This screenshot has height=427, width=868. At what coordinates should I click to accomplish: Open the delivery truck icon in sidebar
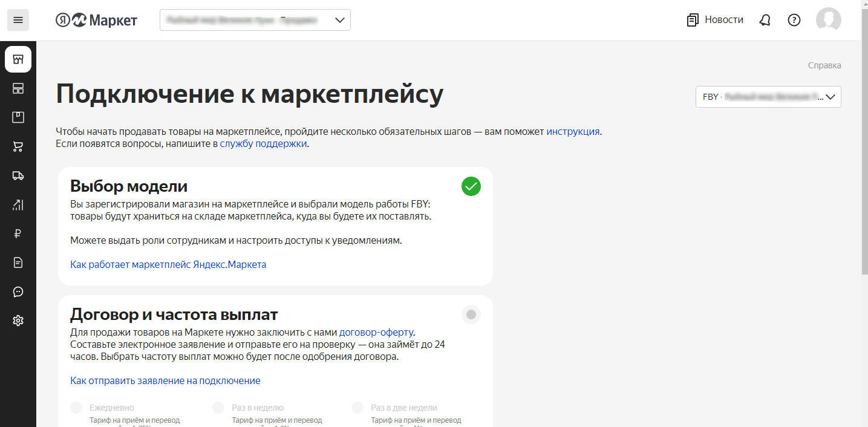(x=18, y=175)
